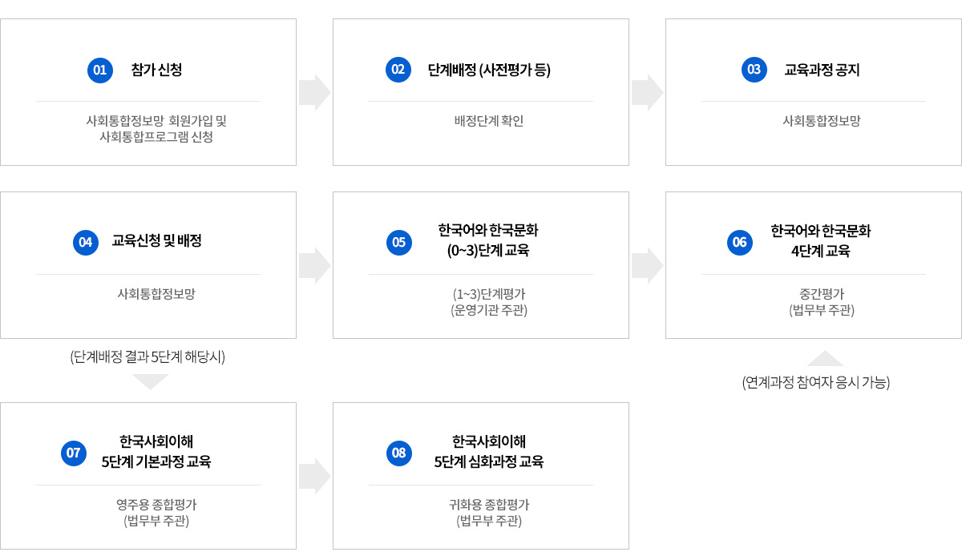Select the blue 03 step badge
Viewport: 962px width, 560px height.
coord(754,71)
